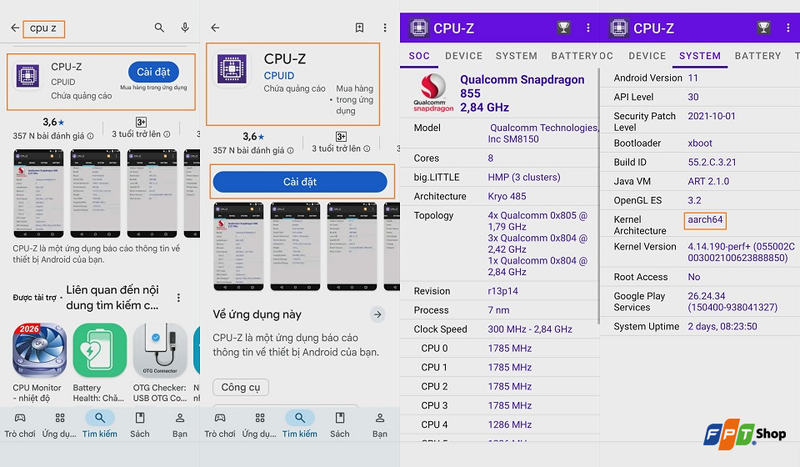Tap the Bạn profile icon in the first bottom bar
Screen dimensions: 800x467
pos(180,418)
